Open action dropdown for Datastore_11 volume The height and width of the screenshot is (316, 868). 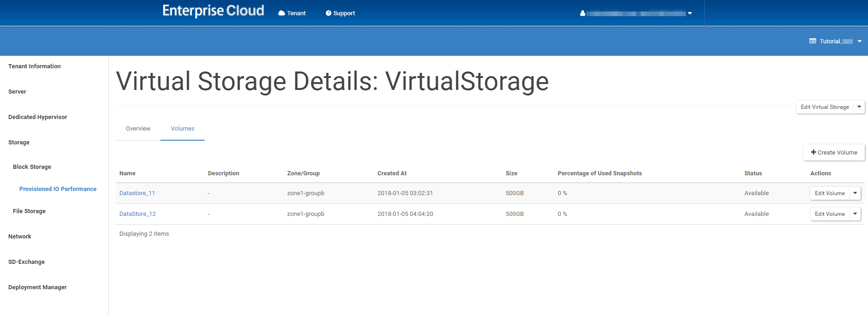(855, 193)
